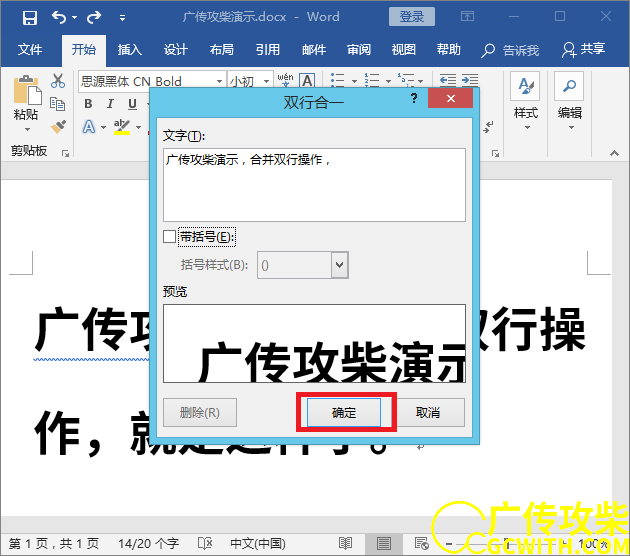The image size is (630, 556).
Task: Apply yellow text highlight color
Action: pyautogui.click(x=122, y=127)
